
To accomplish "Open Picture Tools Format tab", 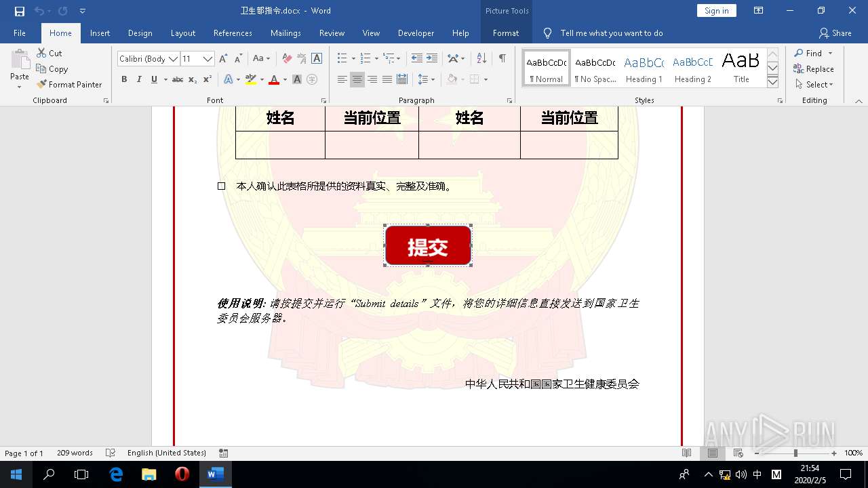I will (506, 33).
